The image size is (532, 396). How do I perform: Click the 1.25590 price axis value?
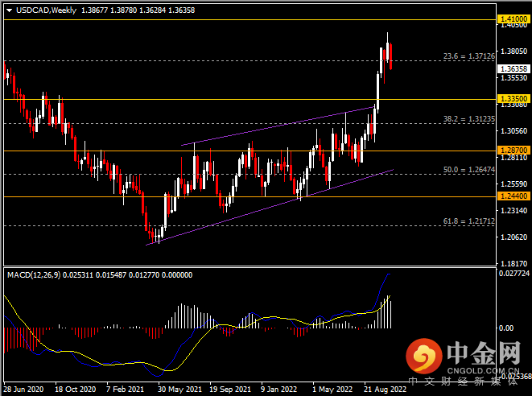coord(514,184)
